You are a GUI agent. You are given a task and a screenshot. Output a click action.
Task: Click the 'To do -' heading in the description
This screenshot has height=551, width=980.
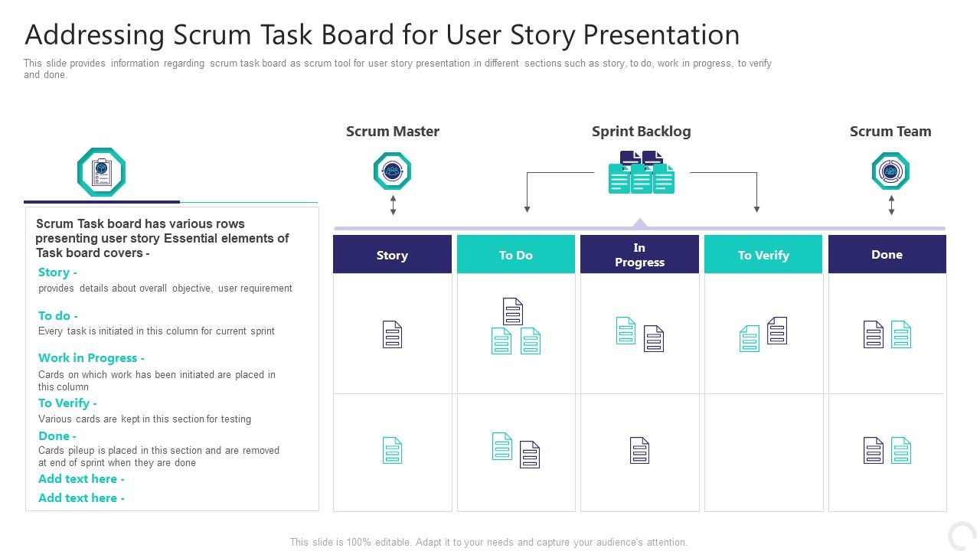pos(58,315)
